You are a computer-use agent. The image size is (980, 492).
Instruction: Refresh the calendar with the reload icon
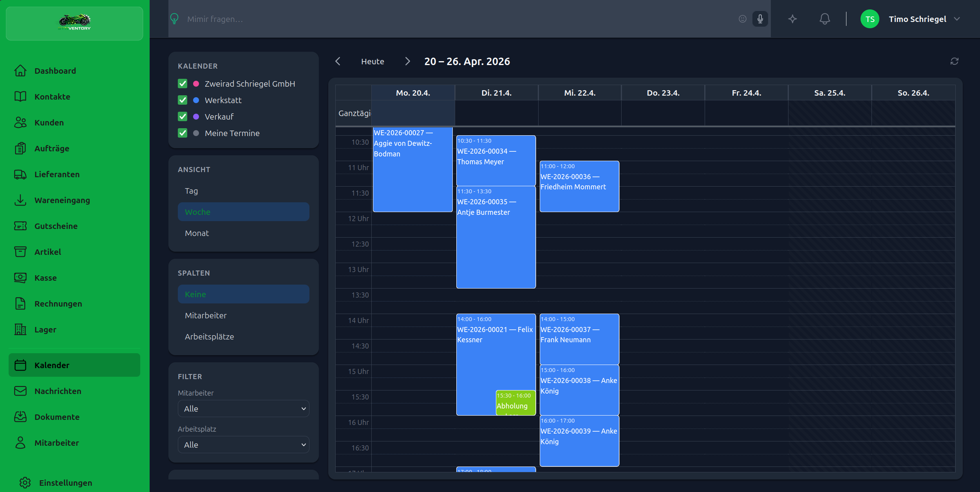954,61
